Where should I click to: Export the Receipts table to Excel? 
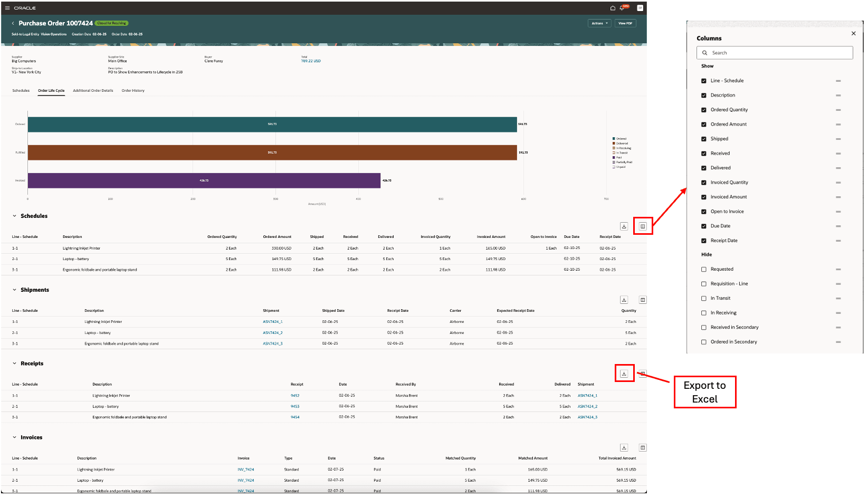tap(624, 373)
